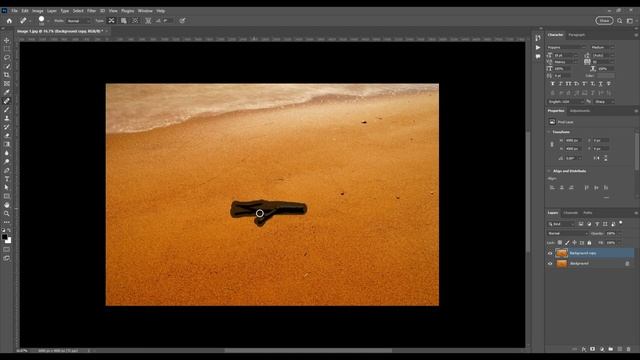The image size is (640, 360).
Task: Click the add layer style fx icon
Action: coord(584,349)
